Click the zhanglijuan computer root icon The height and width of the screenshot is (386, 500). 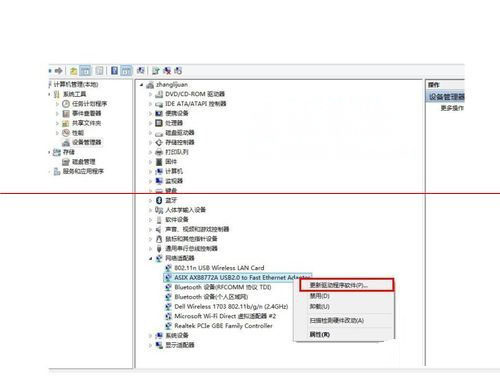[150, 85]
